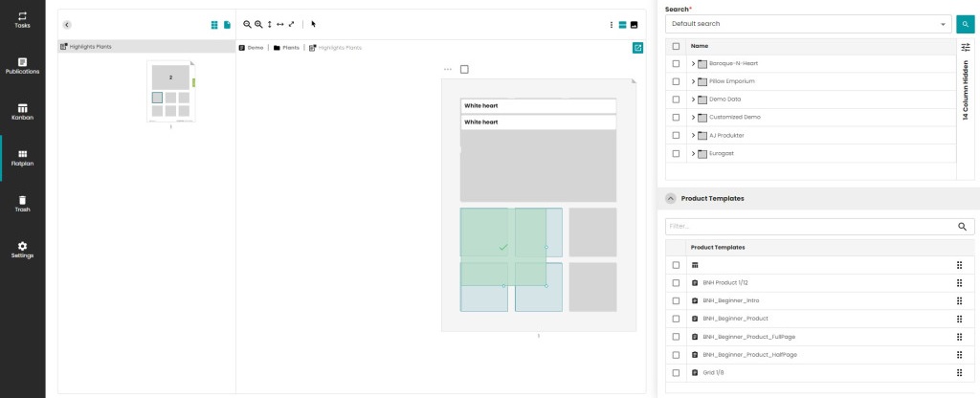This screenshot has width=980, height=398.
Task: Click the fit-to-width horizontal arrow icon
Action: coord(279,24)
